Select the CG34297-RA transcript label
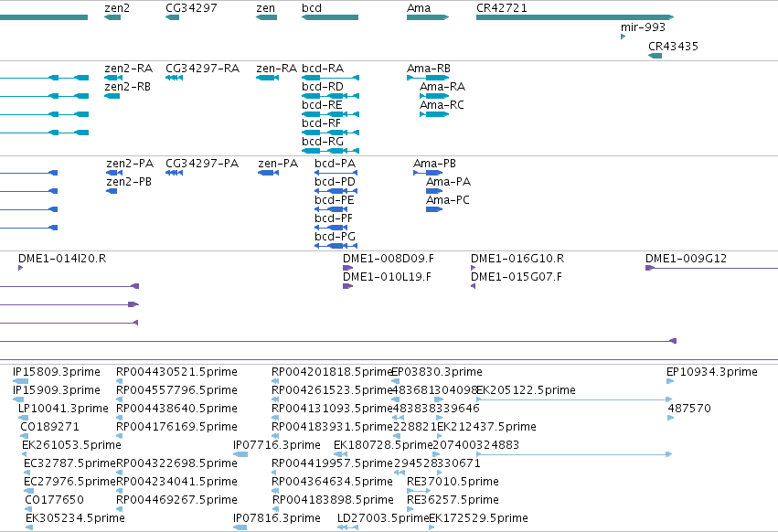 202,69
